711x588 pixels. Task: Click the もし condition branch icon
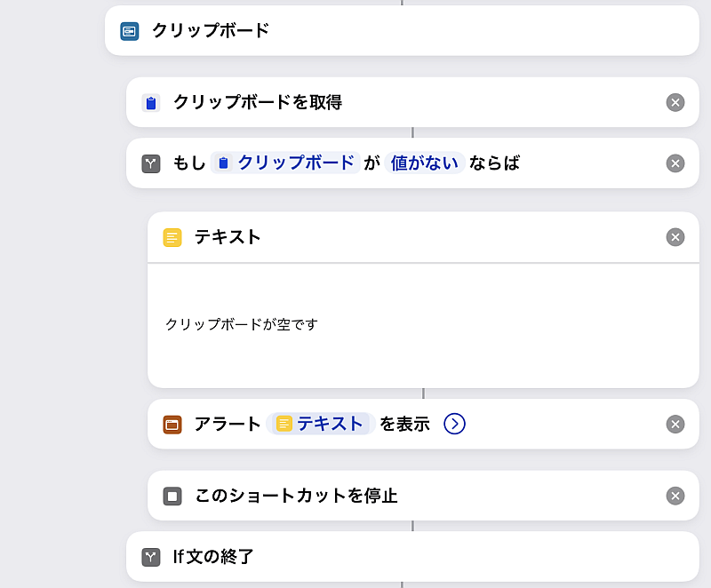point(151,163)
